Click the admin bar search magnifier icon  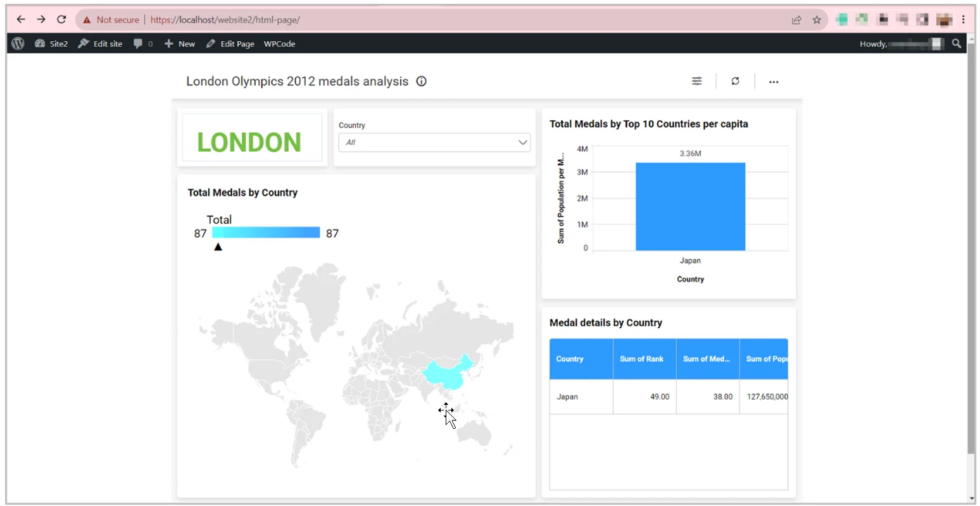click(x=957, y=44)
